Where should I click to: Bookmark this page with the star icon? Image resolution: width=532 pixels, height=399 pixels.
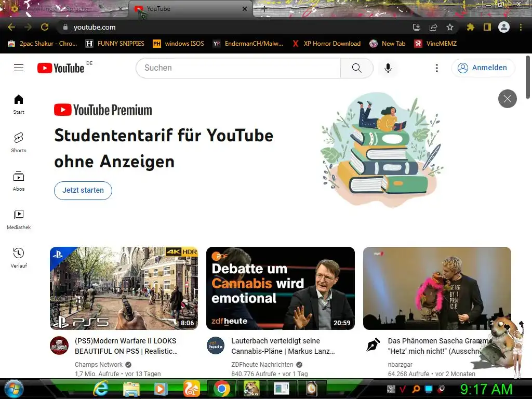450,27
